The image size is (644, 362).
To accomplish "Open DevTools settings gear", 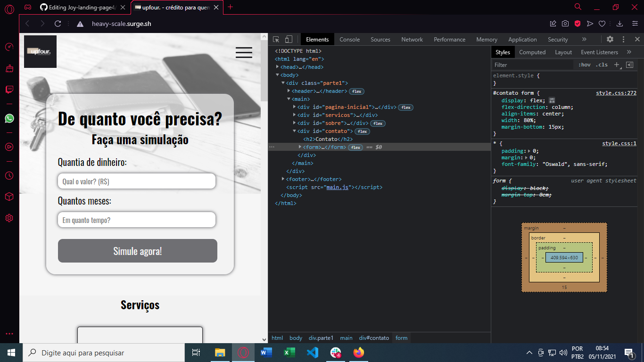I will pyautogui.click(x=610, y=40).
